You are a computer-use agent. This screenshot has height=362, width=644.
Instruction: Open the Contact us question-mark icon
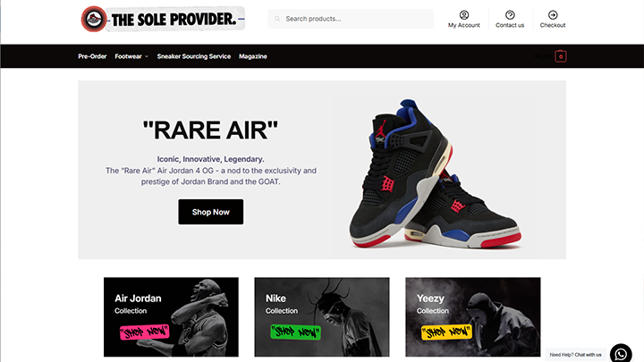click(510, 15)
